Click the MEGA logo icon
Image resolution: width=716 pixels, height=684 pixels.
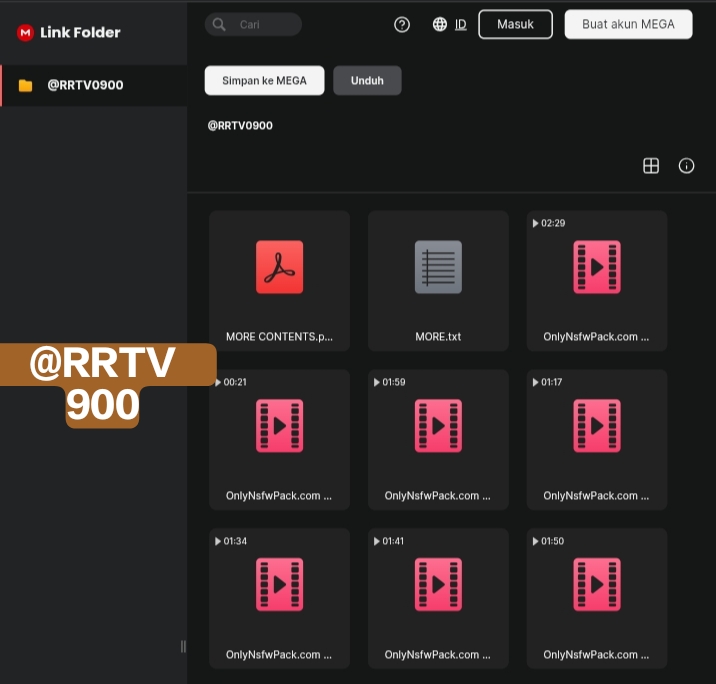tap(25, 32)
